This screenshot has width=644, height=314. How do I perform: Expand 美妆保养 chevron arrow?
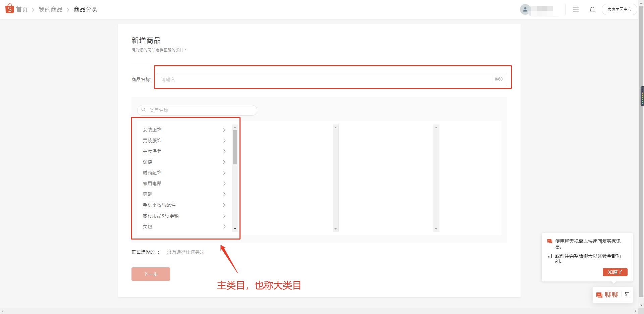pos(224,151)
